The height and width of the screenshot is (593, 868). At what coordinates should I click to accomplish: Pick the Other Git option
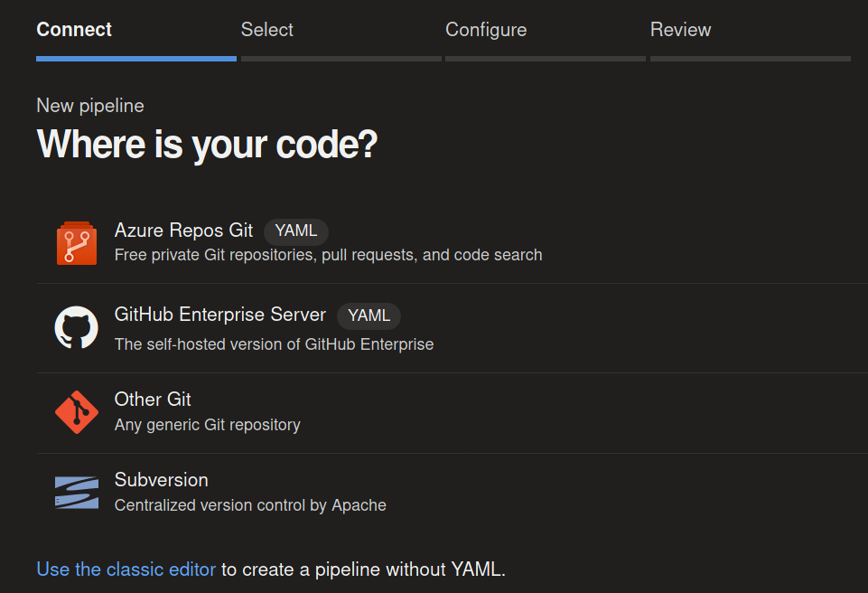[x=453, y=413]
